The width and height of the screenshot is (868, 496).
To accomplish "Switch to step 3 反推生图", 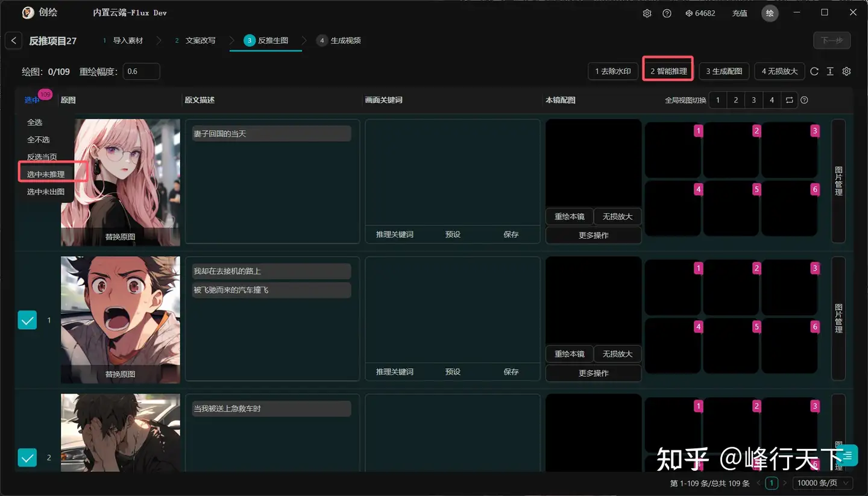I will (266, 40).
